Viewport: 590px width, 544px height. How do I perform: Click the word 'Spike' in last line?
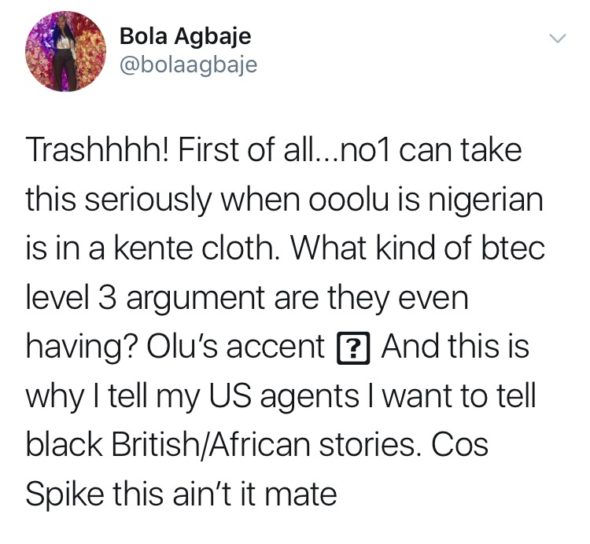pos(65,496)
